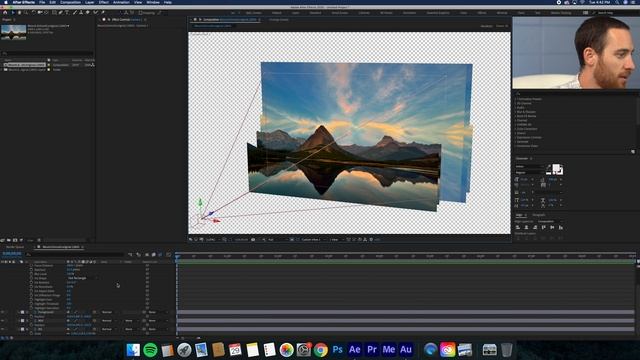Toggle the Highlight Gain stopwatch

pos(31,300)
